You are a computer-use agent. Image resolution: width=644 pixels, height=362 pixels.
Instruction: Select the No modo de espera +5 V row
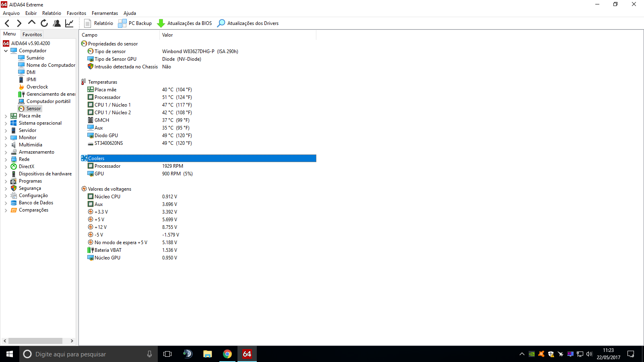[198, 243]
